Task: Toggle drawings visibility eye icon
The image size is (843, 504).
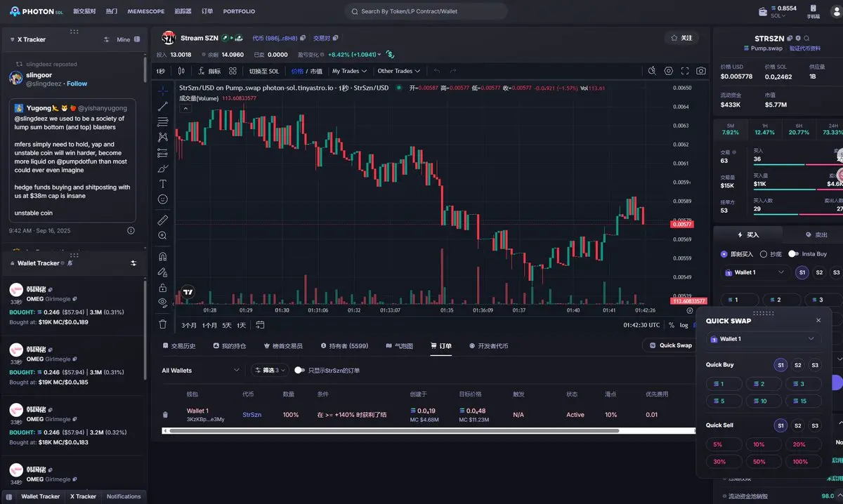Action: [163, 303]
